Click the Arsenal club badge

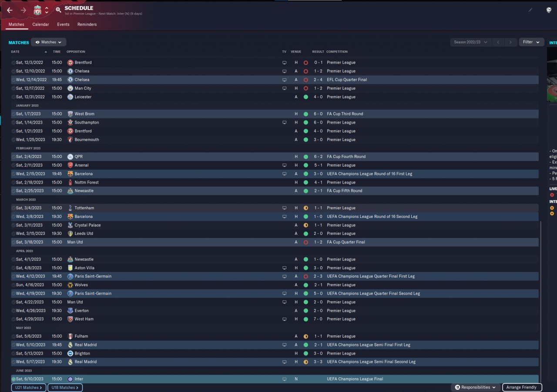pyautogui.click(x=70, y=165)
